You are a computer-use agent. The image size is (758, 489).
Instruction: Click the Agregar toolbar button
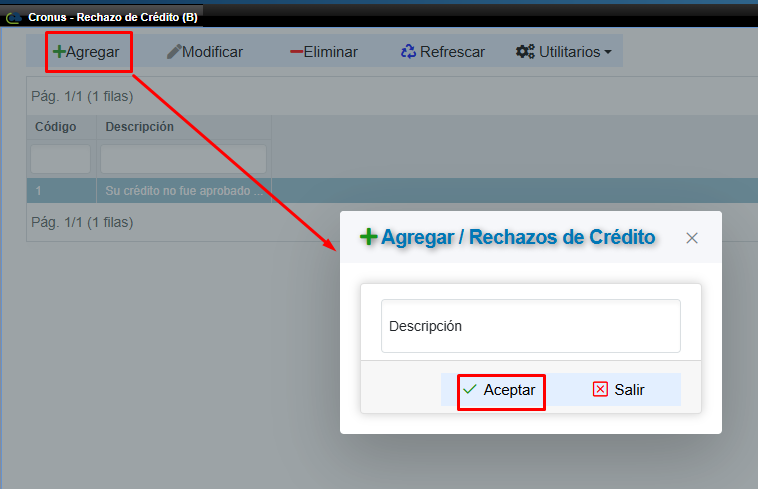(x=86, y=52)
